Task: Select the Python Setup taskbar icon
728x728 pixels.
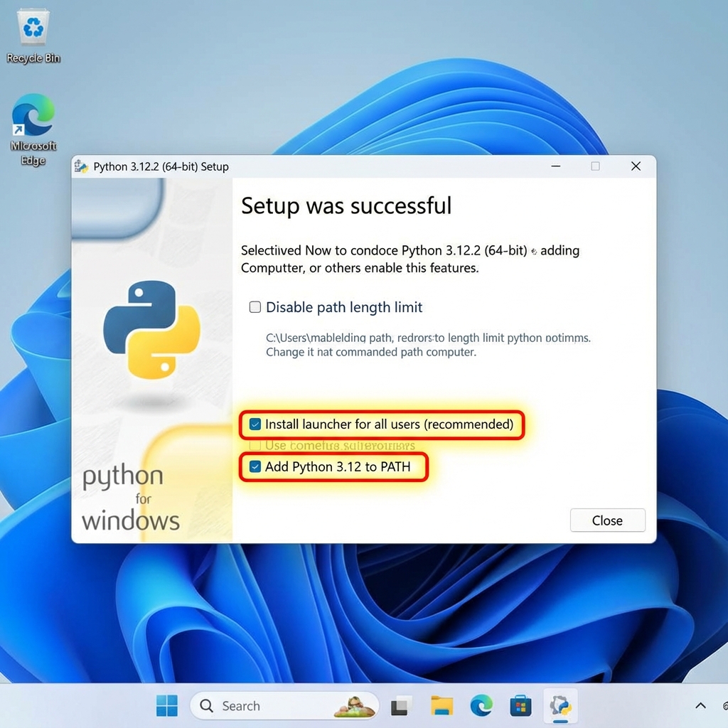Action: (560, 706)
